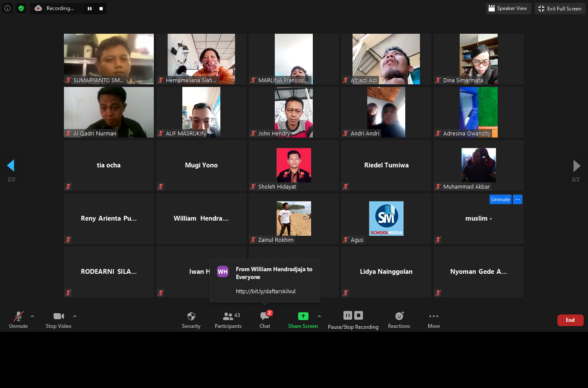Expand Share Screen options arrow
The image size is (588, 388).
(319, 316)
